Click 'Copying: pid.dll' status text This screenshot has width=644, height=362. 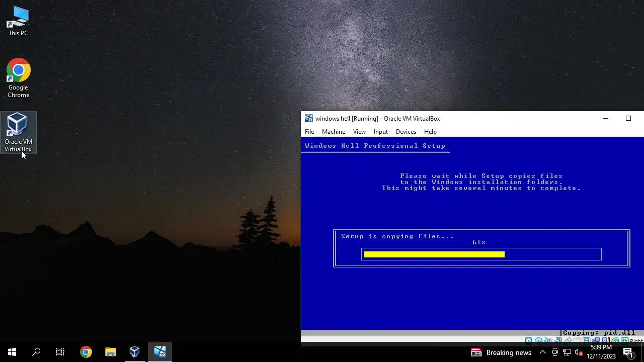[x=599, y=333]
